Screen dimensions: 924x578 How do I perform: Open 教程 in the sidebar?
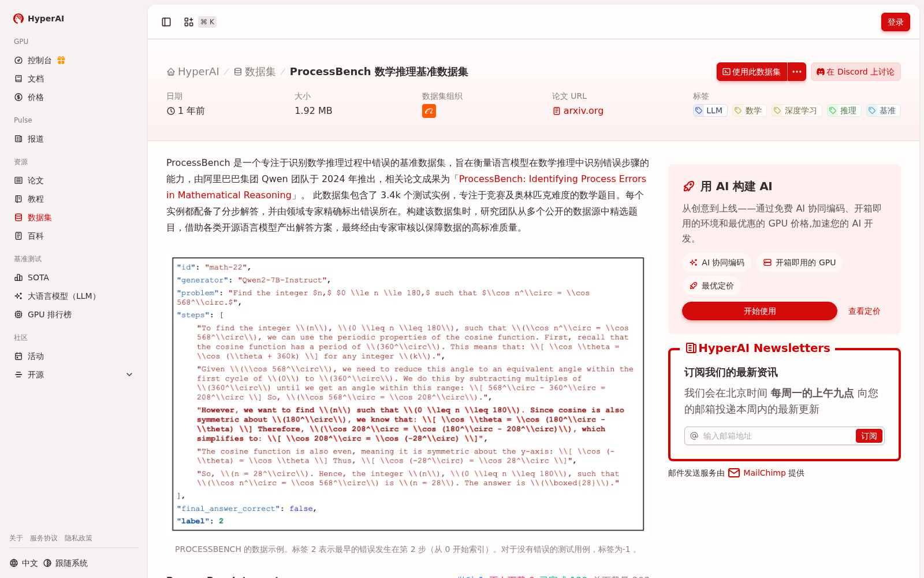(29, 199)
